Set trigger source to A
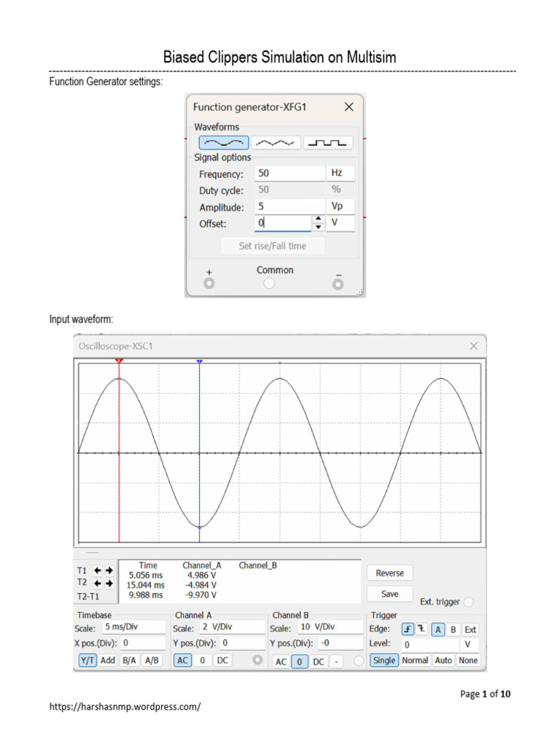The height and width of the screenshot is (747, 560). coord(438,630)
